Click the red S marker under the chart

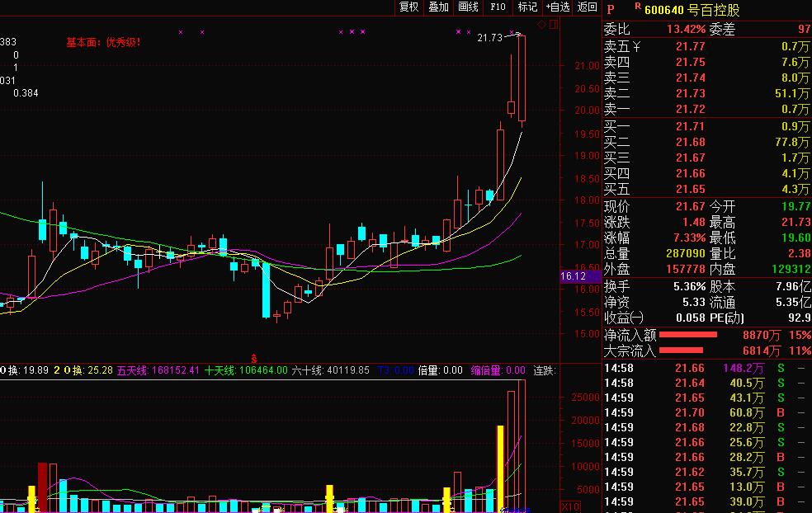pos(254,358)
